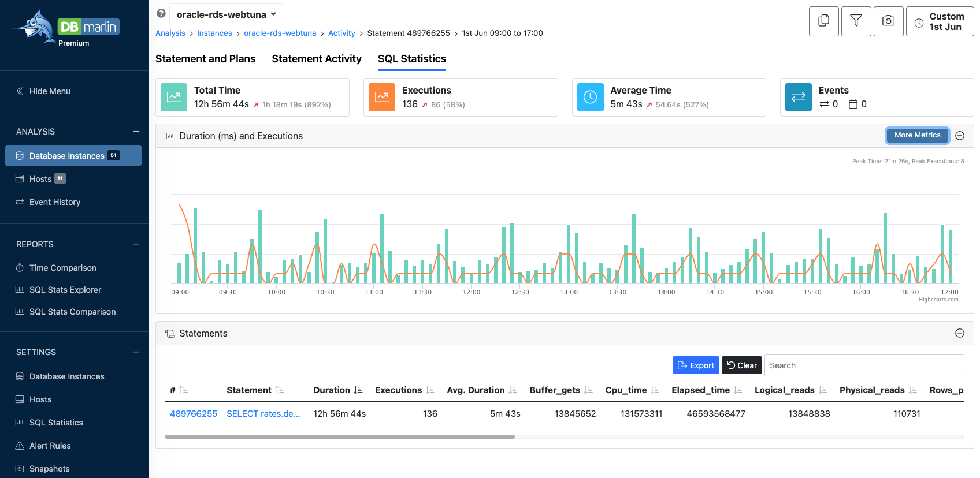
Task: Open Database Instances under Analysis
Action: click(73, 156)
